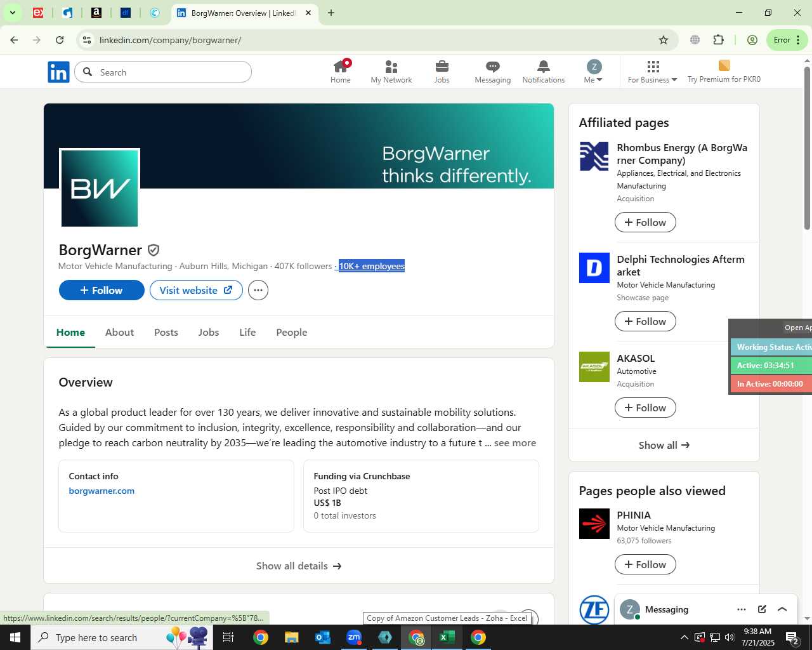Open File Explorer from taskbar
The image size is (812, 650).
292,637
